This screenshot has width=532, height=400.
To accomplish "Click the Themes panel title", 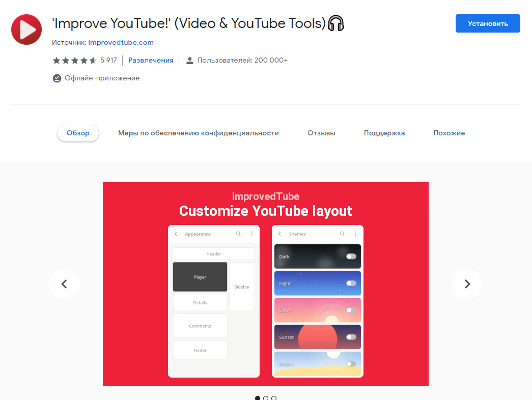I will pos(297,234).
